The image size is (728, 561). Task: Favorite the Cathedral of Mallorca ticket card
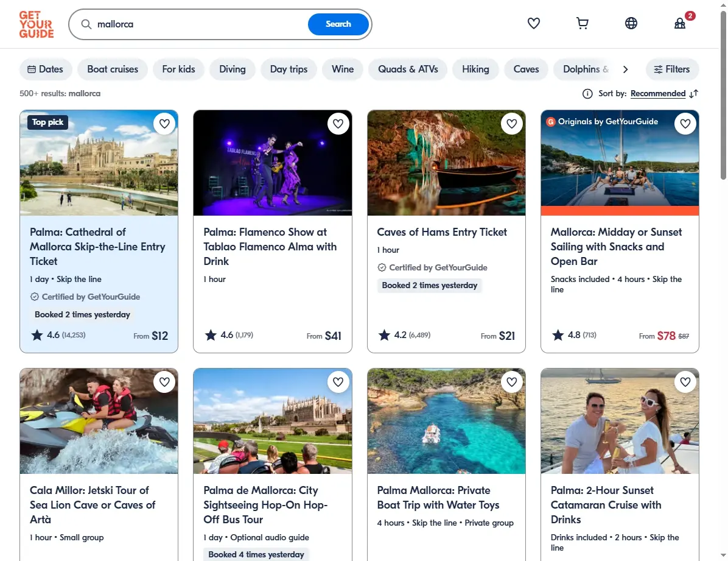164,124
